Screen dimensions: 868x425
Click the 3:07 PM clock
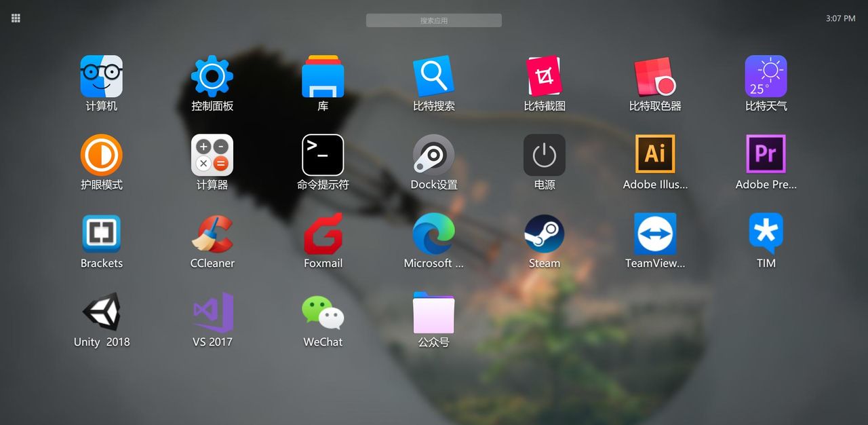840,18
